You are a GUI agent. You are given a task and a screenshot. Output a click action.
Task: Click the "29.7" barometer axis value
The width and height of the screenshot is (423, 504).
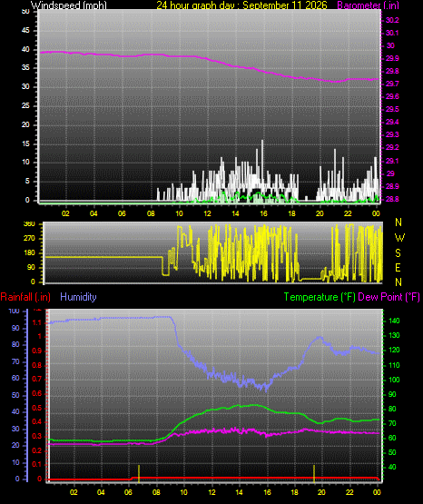coord(392,84)
